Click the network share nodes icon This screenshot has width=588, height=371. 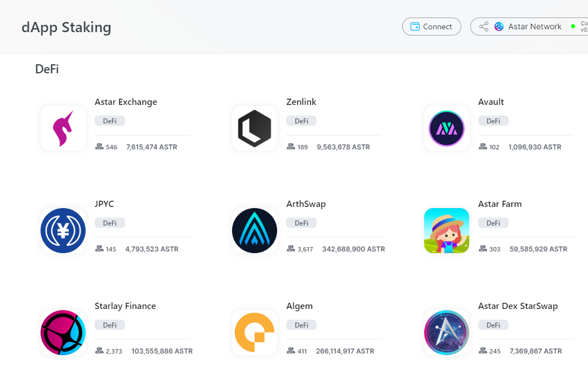[x=483, y=26]
